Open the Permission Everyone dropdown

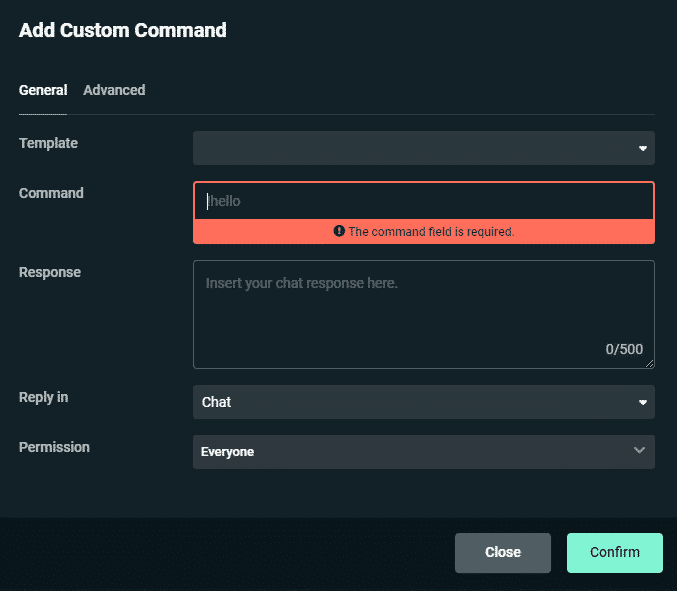[424, 452]
